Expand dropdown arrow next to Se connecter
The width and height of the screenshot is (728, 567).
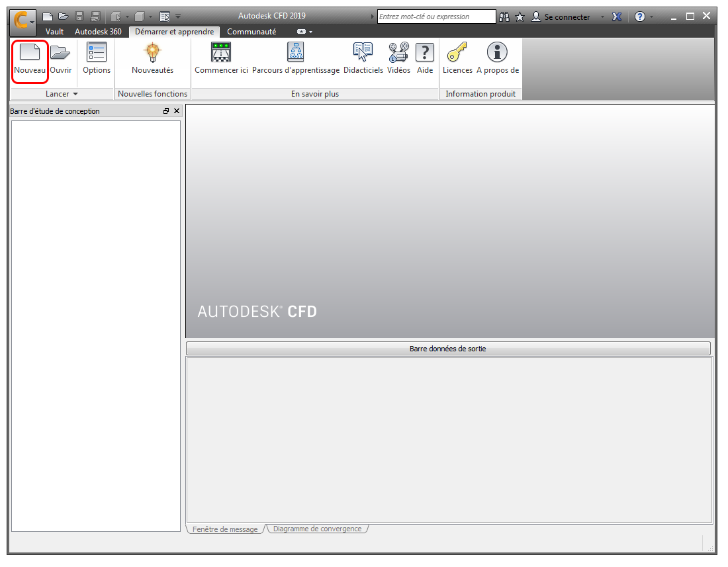pyautogui.click(x=602, y=17)
